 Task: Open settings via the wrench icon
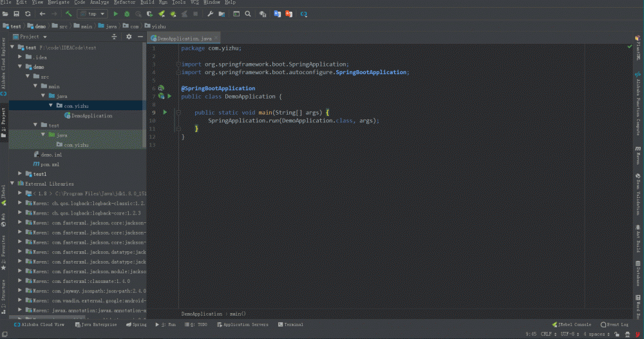click(x=210, y=14)
